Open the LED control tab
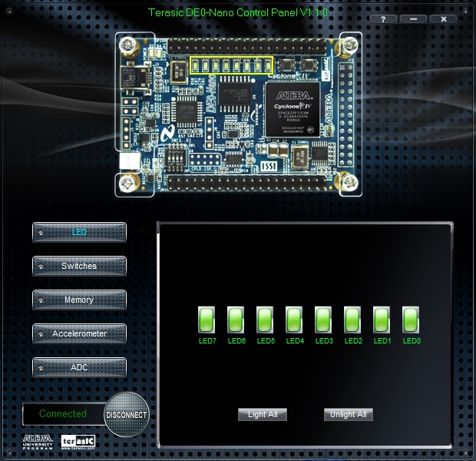Screen dimensions: 476x461 [x=79, y=233]
